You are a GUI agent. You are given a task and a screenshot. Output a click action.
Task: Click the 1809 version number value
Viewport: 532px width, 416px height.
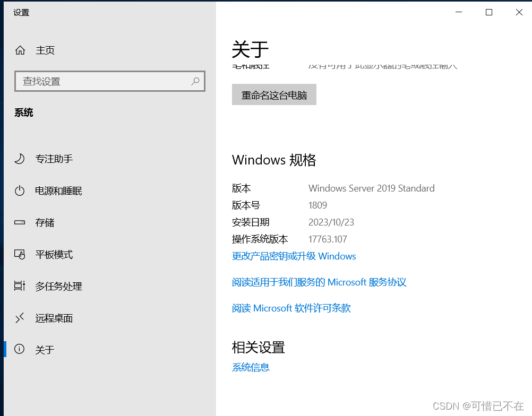click(318, 205)
